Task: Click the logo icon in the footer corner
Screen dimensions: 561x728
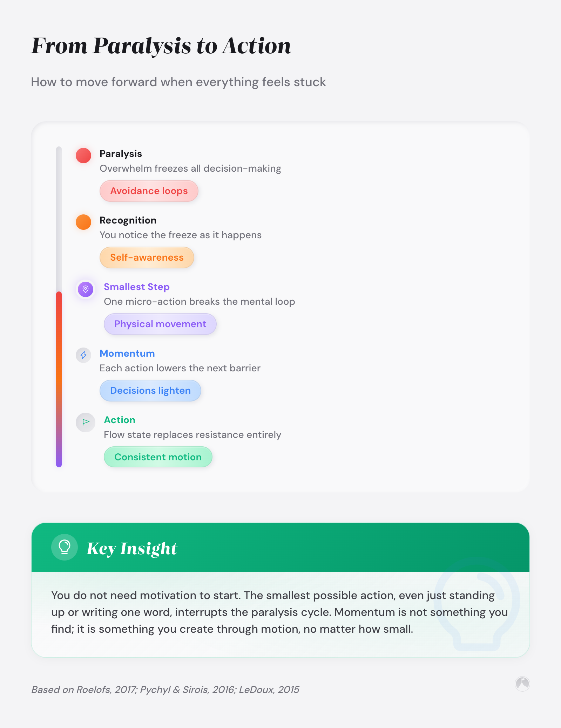Action: (522, 684)
